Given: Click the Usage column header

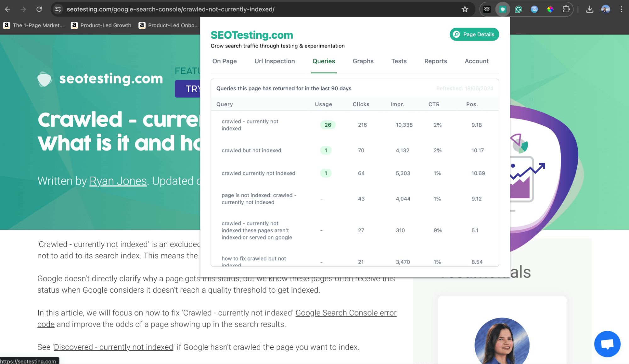Looking at the screenshot, I should coord(323,104).
